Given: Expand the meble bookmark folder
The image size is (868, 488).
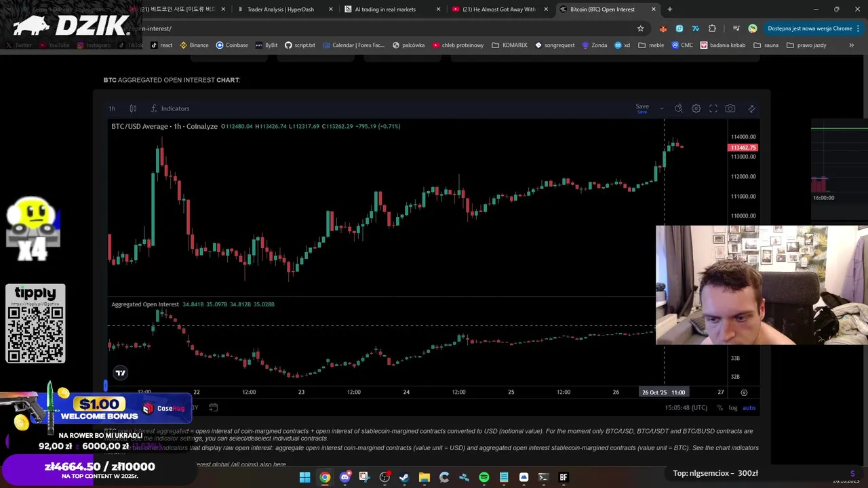Looking at the screenshot, I should pos(651,45).
